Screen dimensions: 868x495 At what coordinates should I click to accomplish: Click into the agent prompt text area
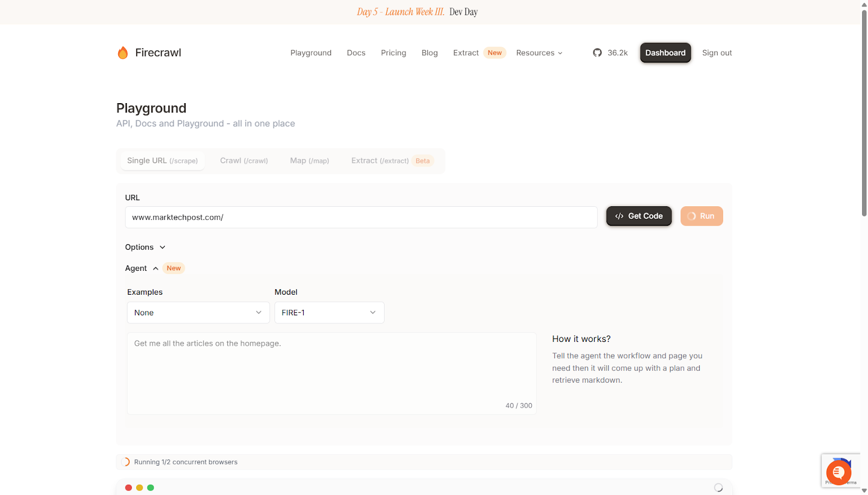coord(331,373)
